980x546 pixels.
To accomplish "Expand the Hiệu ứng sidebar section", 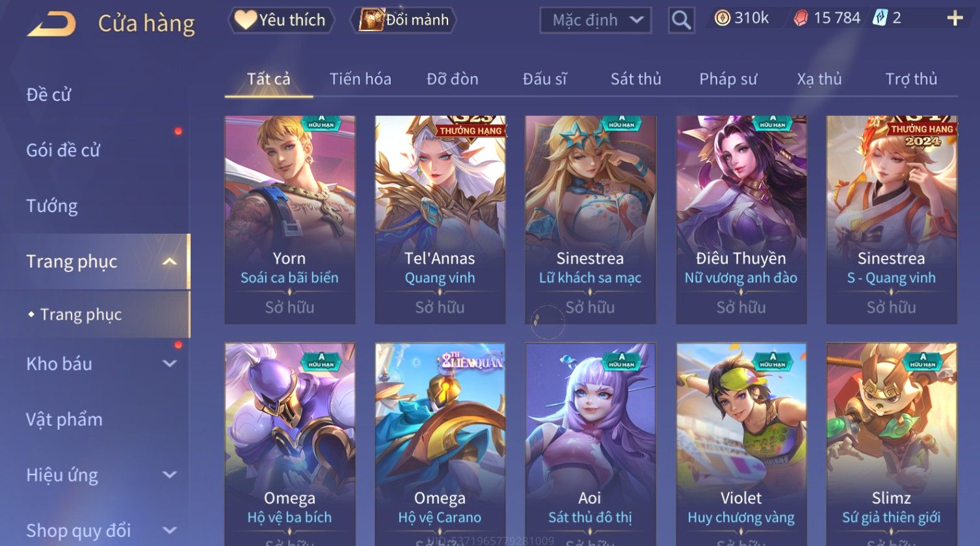I will (x=169, y=475).
